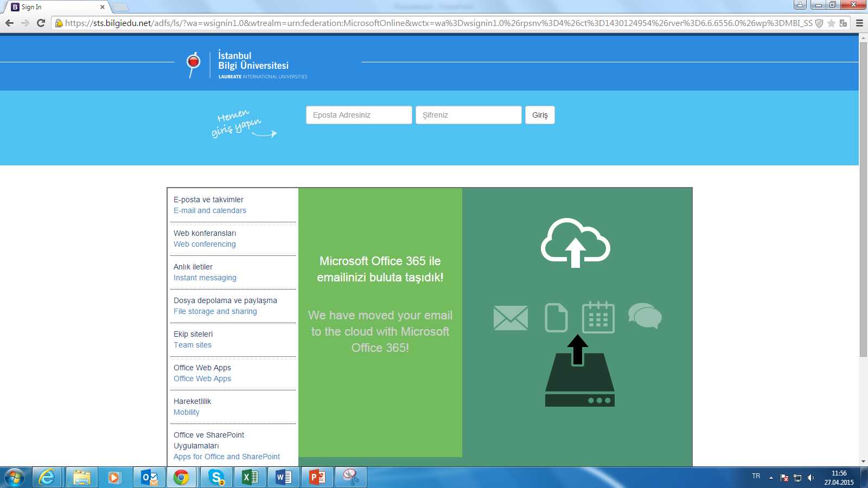The height and width of the screenshot is (488, 868).
Task: Click the volume icon in system tray
Action: [810, 478]
